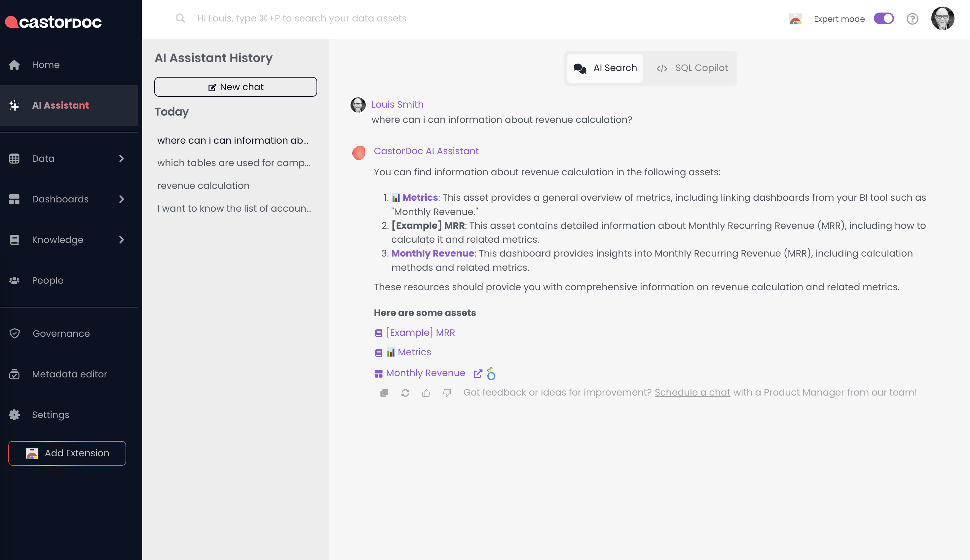Open Settings gear in sidebar
Image resolution: width=970 pixels, height=560 pixels.
tap(14, 415)
